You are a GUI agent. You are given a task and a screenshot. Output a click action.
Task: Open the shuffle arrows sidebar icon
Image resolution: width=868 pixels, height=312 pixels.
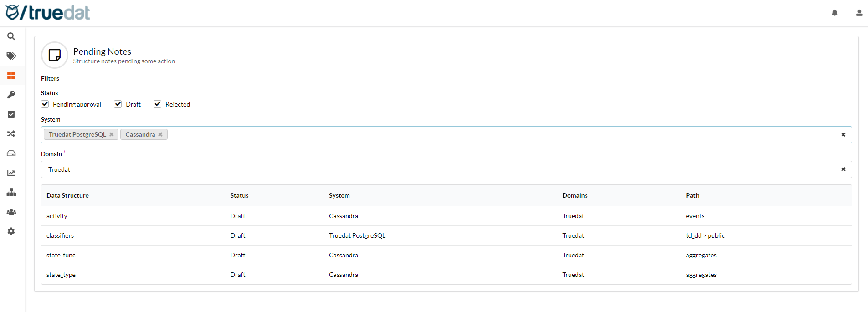pos(11,134)
